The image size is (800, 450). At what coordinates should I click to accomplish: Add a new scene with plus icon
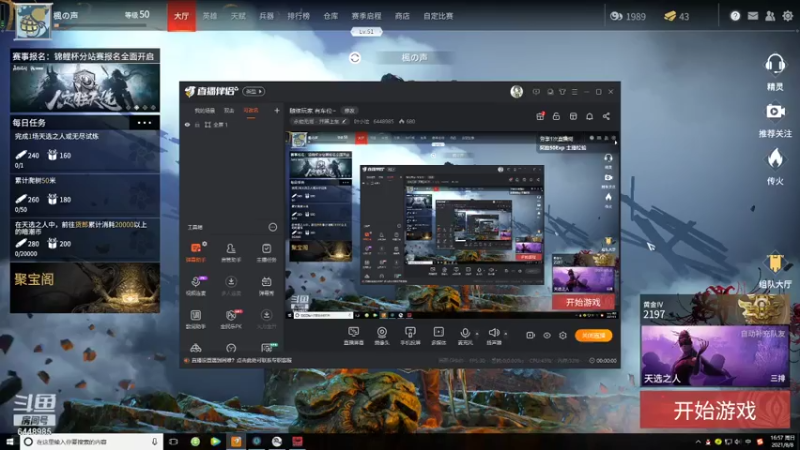277,110
